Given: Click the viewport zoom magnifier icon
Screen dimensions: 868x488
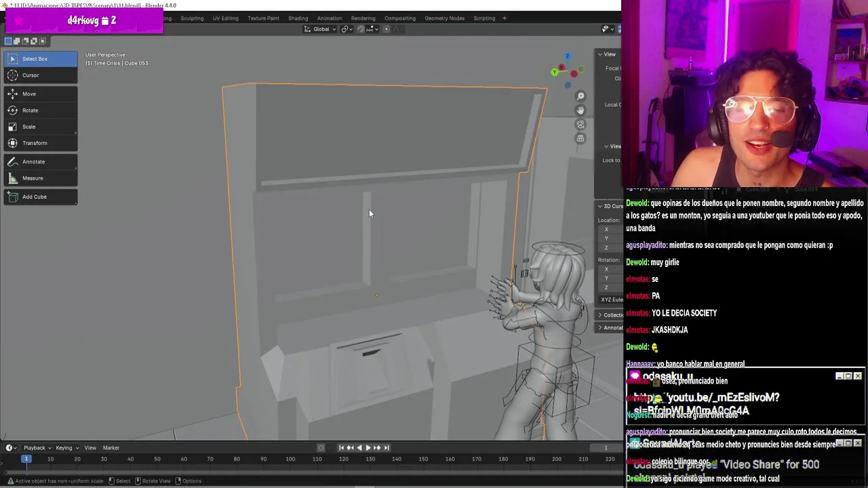Looking at the screenshot, I should click(580, 96).
